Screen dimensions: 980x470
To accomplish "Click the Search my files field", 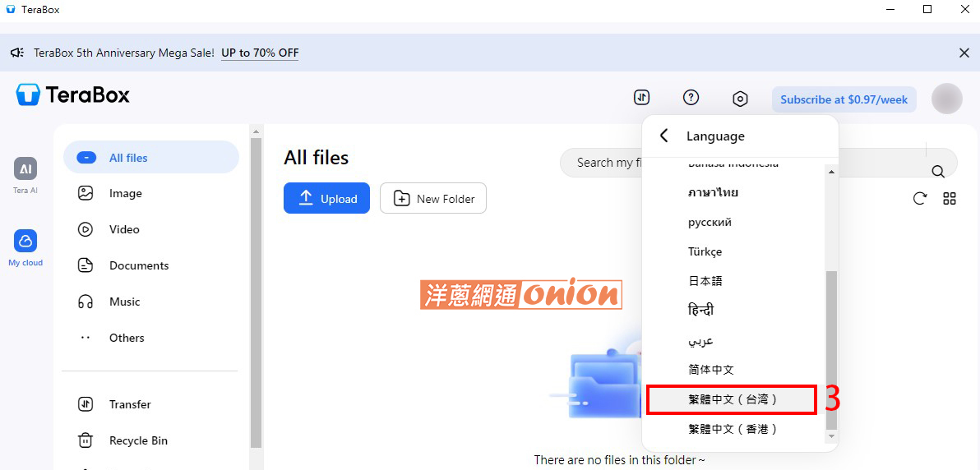I will [601, 163].
